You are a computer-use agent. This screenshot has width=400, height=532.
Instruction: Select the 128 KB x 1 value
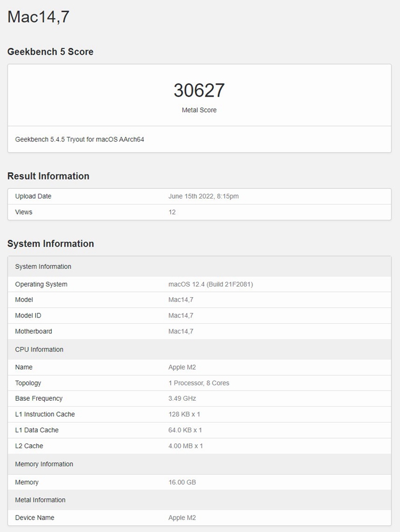pos(184,414)
